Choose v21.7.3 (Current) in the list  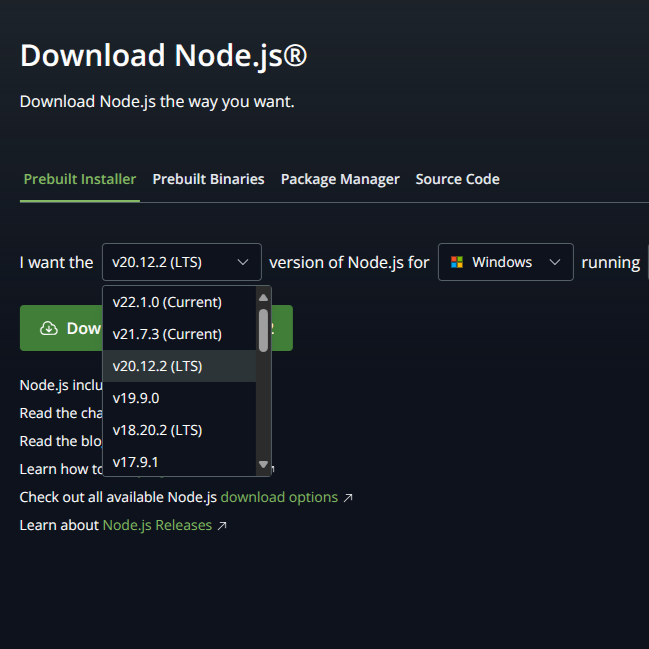coord(167,334)
